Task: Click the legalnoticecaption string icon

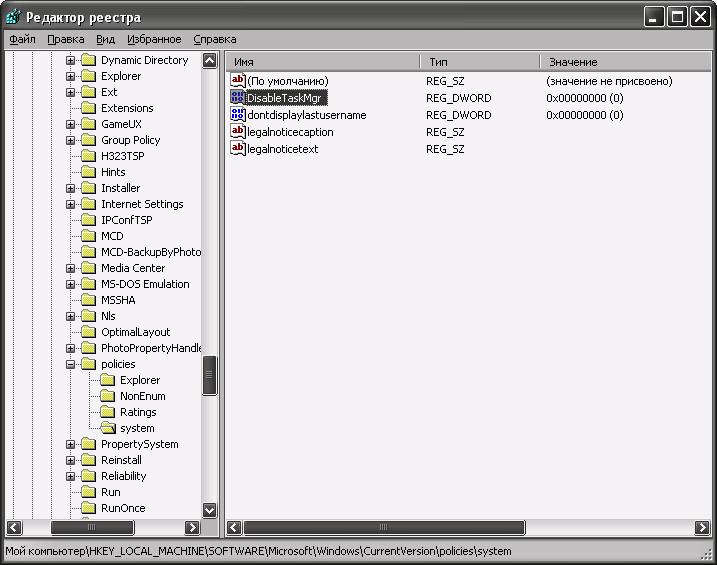Action: click(238, 131)
